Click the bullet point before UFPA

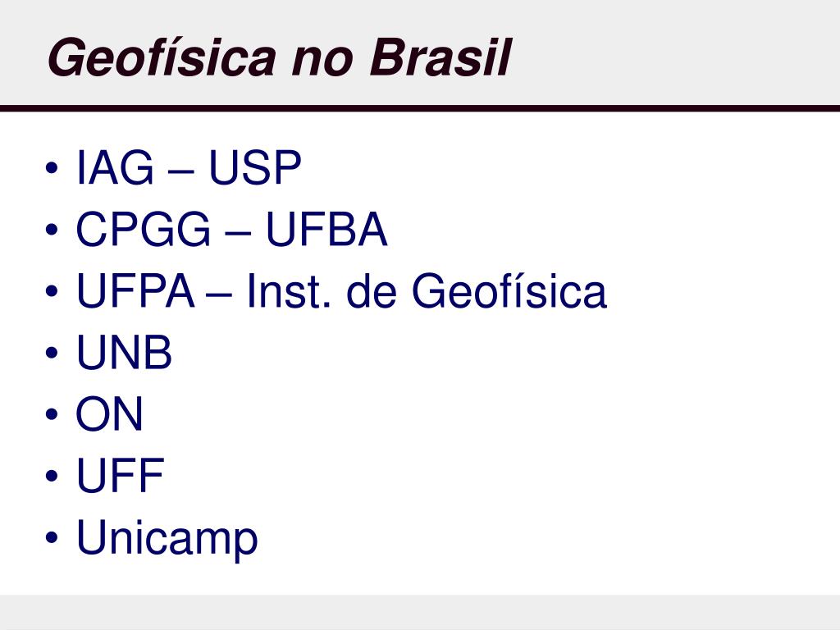tap(52, 291)
